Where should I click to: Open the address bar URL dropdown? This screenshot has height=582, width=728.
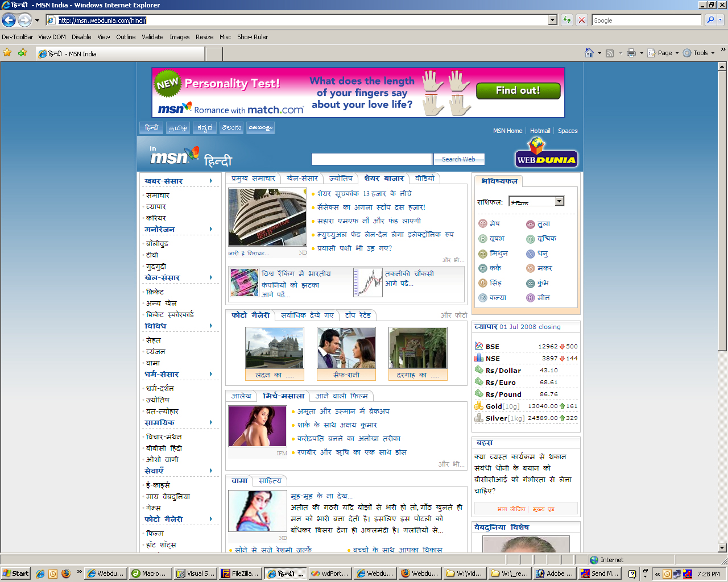552,20
